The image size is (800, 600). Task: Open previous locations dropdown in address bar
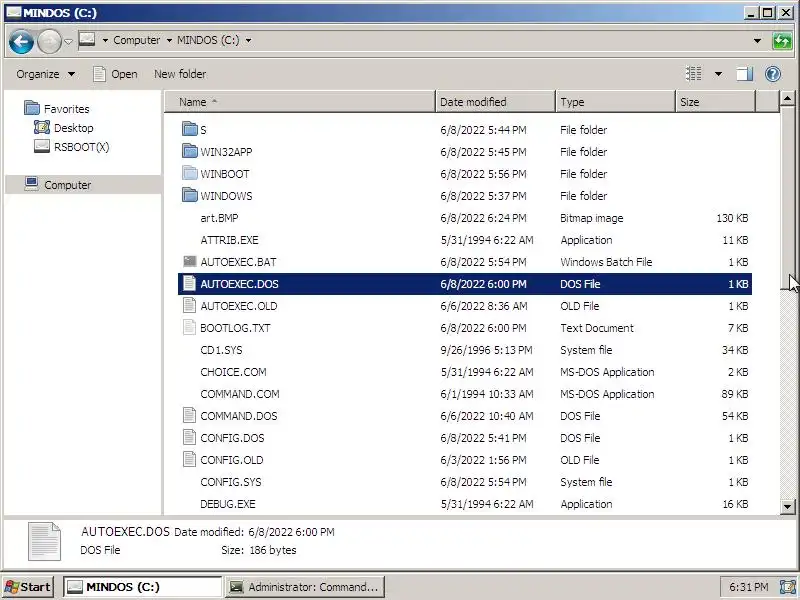tap(758, 40)
